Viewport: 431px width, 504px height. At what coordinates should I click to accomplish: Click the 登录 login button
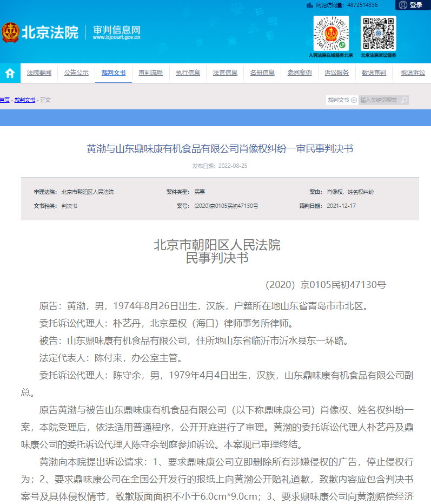pos(416,5)
